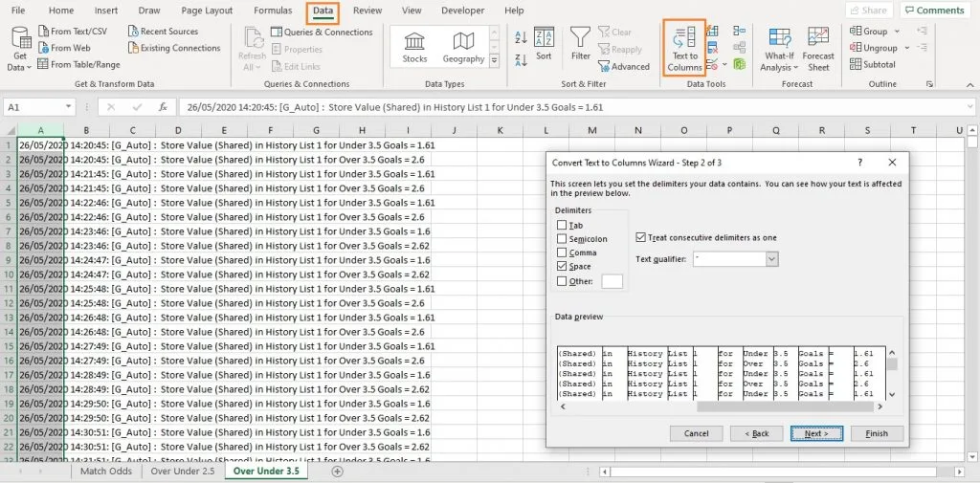Click the Remove Duplicates icon
Image resolution: width=980 pixels, height=483 pixels.
coord(712,48)
